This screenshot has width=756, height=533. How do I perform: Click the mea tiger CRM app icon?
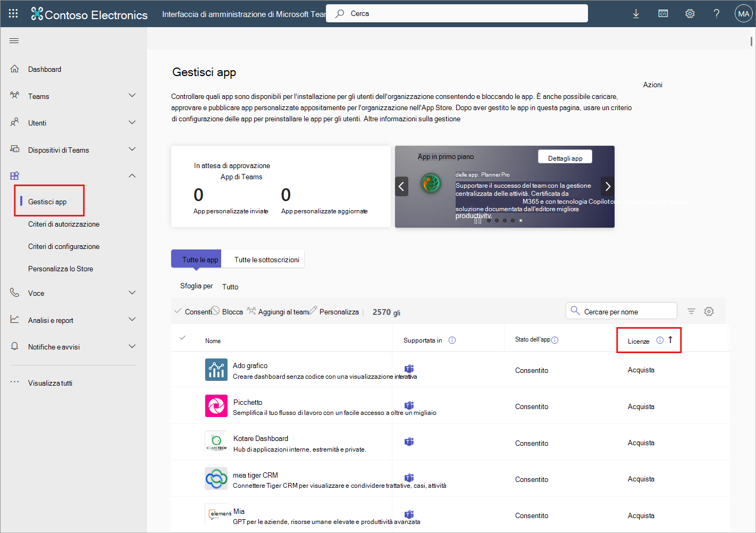click(216, 479)
